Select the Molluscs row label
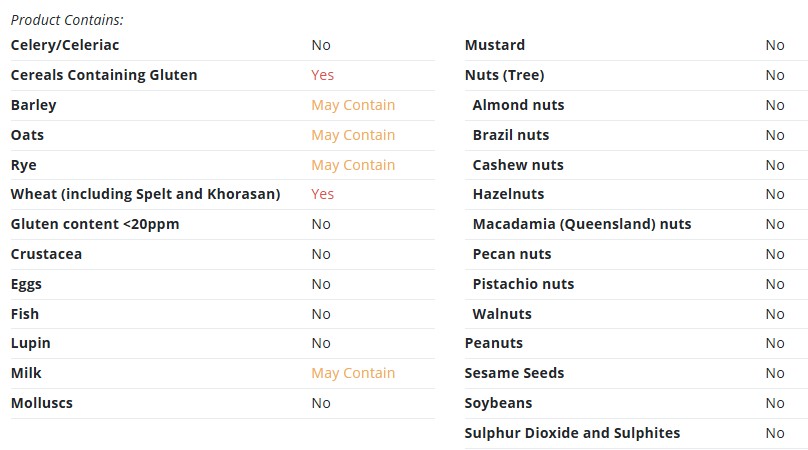 (42, 403)
